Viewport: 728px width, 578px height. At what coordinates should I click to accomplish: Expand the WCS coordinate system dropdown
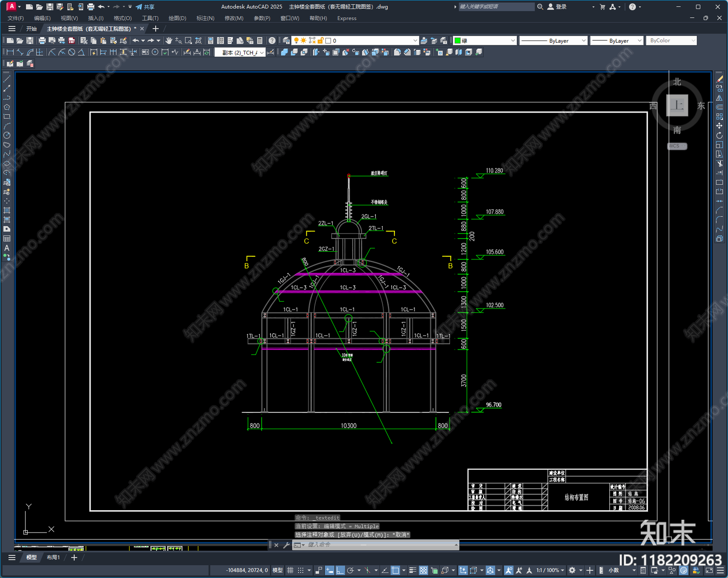click(x=677, y=146)
